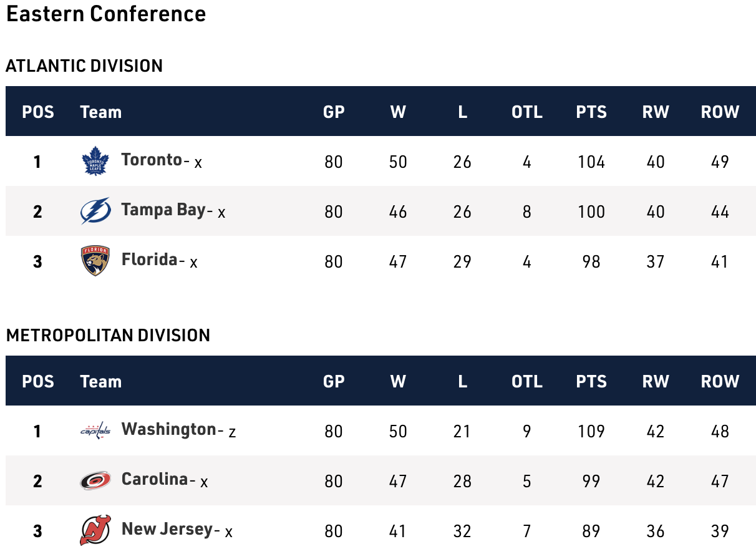The height and width of the screenshot is (554, 756).
Task: Sort Metropolitan Division by W column
Action: pyautogui.click(x=398, y=382)
